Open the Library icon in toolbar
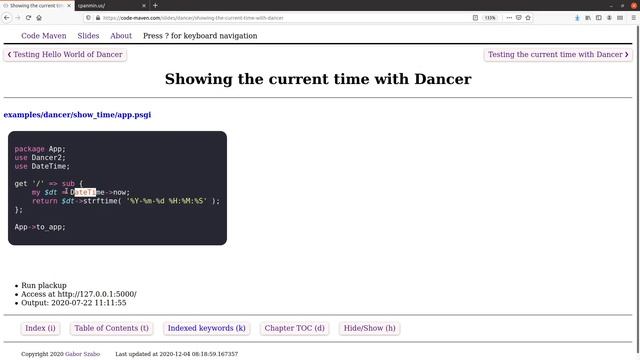The height and width of the screenshot is (360, 640). 588,18
